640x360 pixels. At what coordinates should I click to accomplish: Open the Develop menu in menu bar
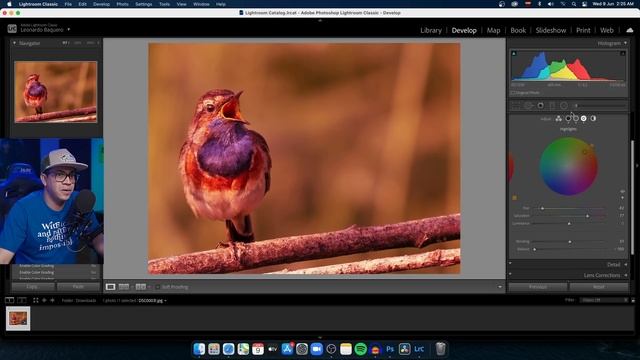(101, 4)
